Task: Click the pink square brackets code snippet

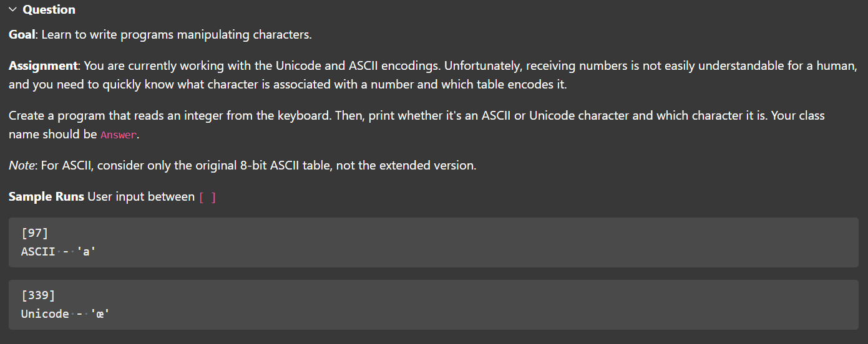Action: tap(207, 198)
